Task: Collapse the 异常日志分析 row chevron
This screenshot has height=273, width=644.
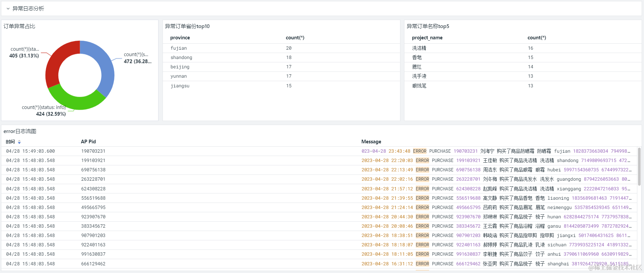Action: (x=8, y=9)
